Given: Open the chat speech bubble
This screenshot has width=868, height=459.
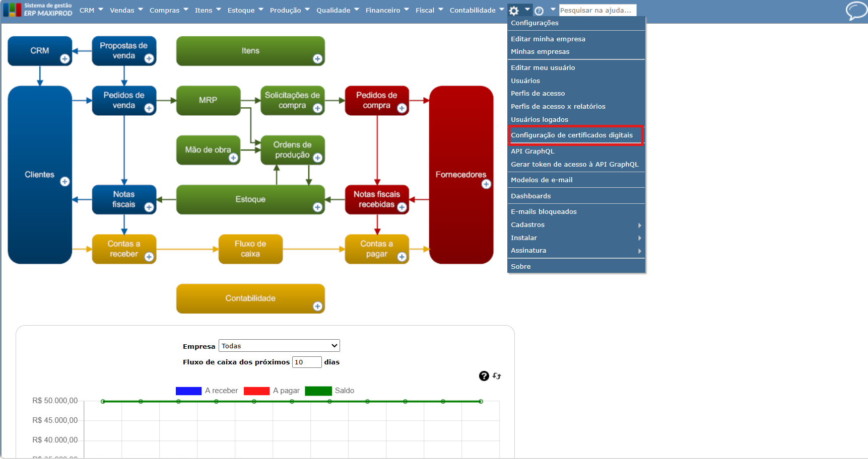Looking at the screenshot, I should 855,11.
